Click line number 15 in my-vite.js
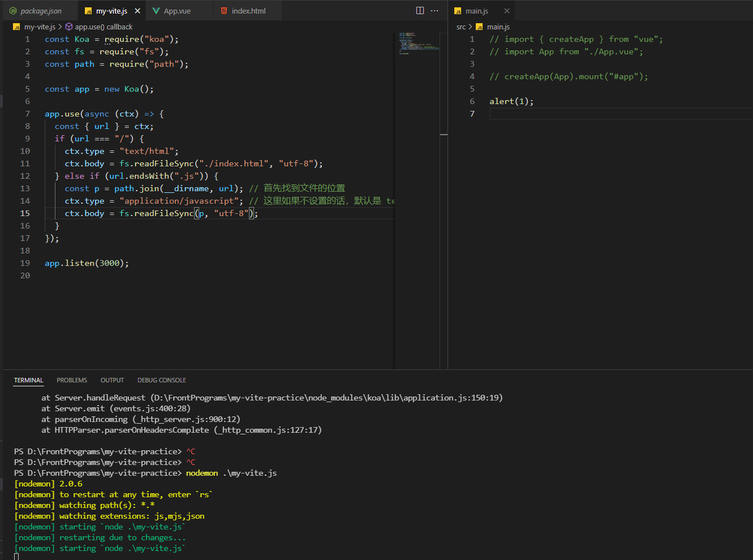753x560 pixels. tap(25, 213)
